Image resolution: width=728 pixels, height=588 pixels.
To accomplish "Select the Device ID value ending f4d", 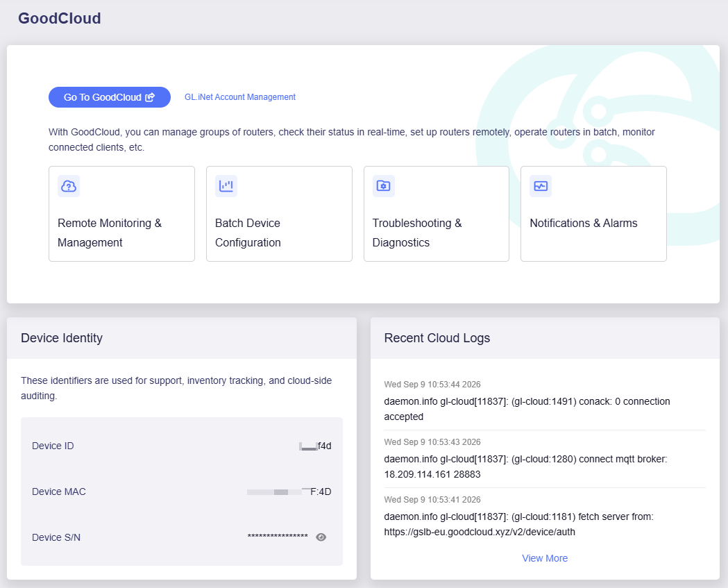I will coord(315,446).
